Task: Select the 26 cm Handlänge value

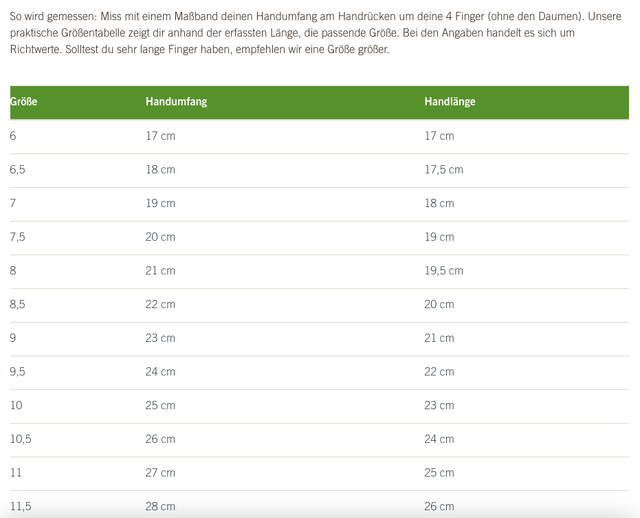Action: pyautogui.click(x=439, y=506)
